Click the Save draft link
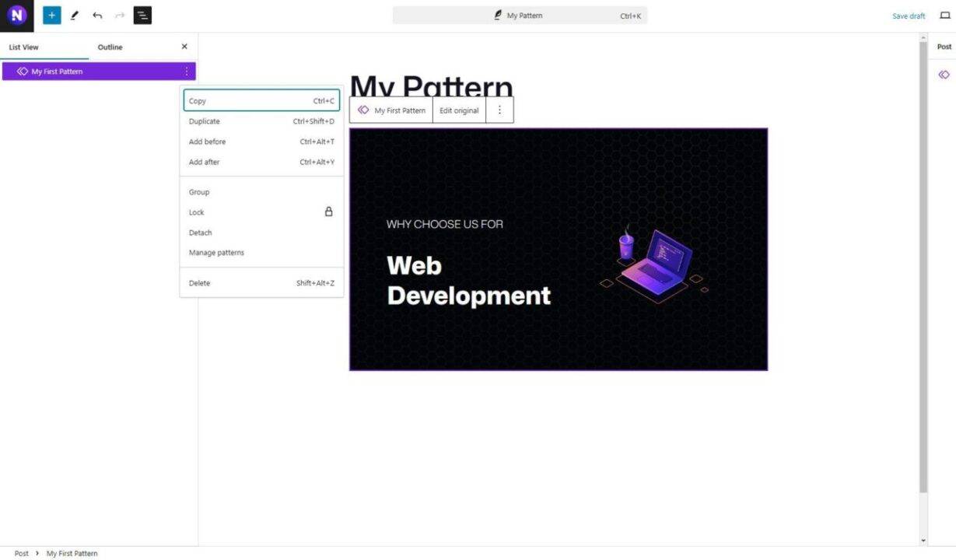This screenshot has height=560, width=956. coord(908,15)
